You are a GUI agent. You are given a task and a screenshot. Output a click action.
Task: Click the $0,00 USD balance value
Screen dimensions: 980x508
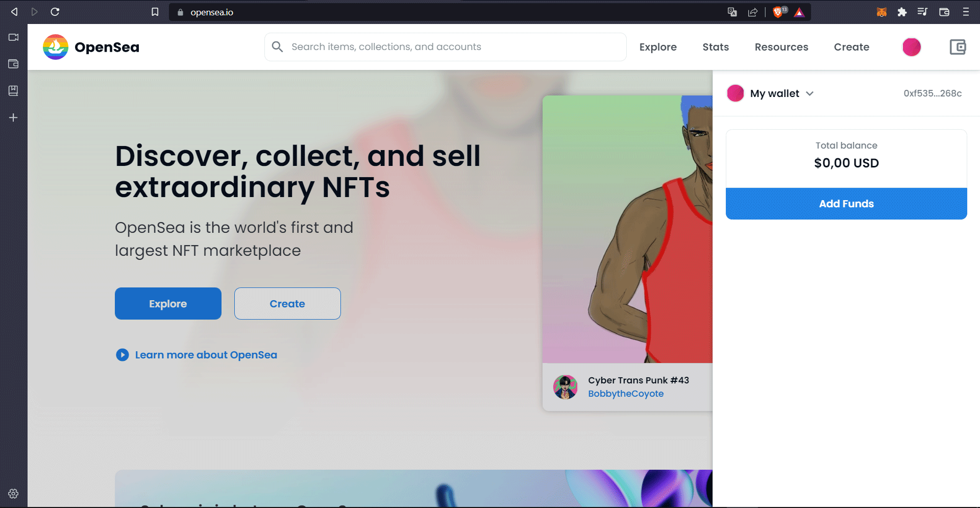846,163
